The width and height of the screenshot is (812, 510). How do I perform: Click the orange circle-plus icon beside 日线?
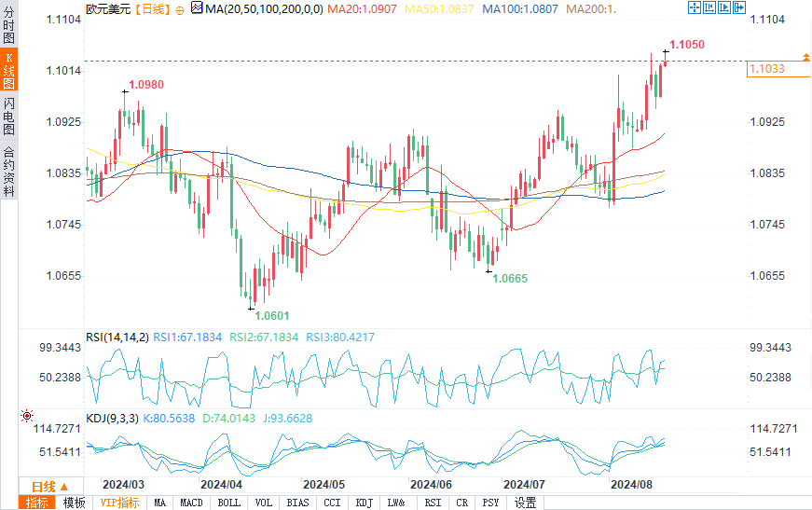click(180, 10)
